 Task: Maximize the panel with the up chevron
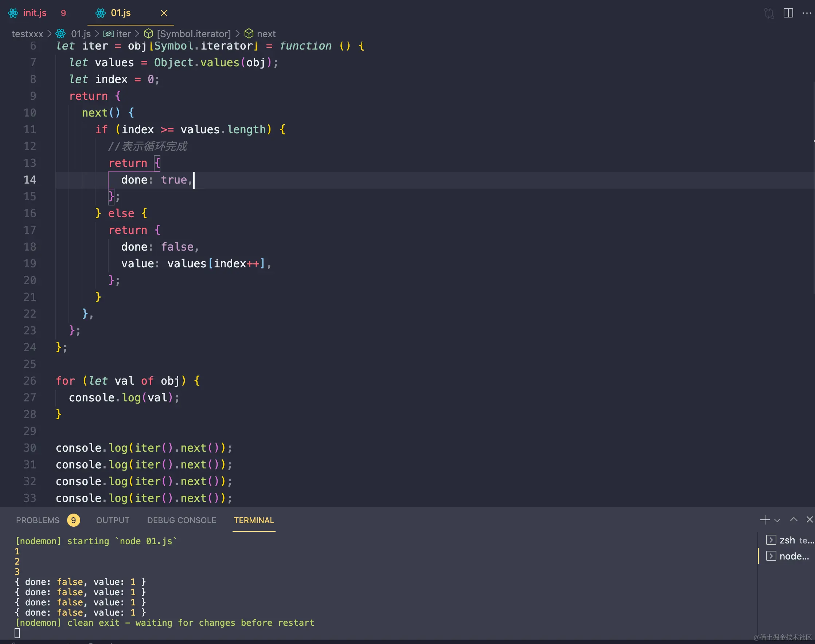pos(794,519)
